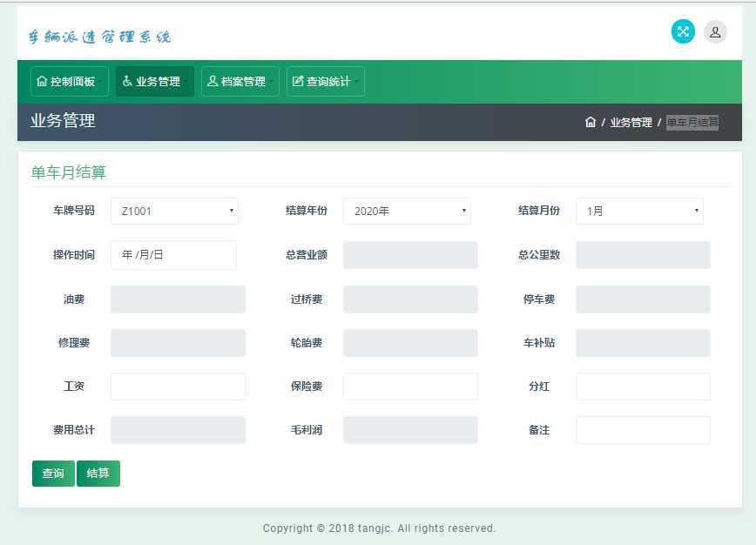Image resolution: width=756 pixels, height=545 pixels.
Task: Click the 单车月结算 panel heading
Action: [x=69, y=172]
